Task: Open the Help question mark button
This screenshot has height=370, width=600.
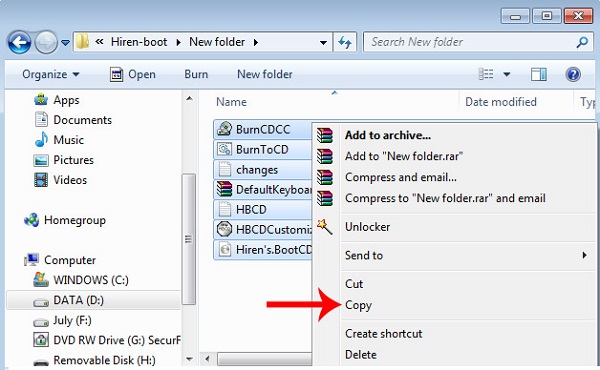Action: click(x=573, y=74)
